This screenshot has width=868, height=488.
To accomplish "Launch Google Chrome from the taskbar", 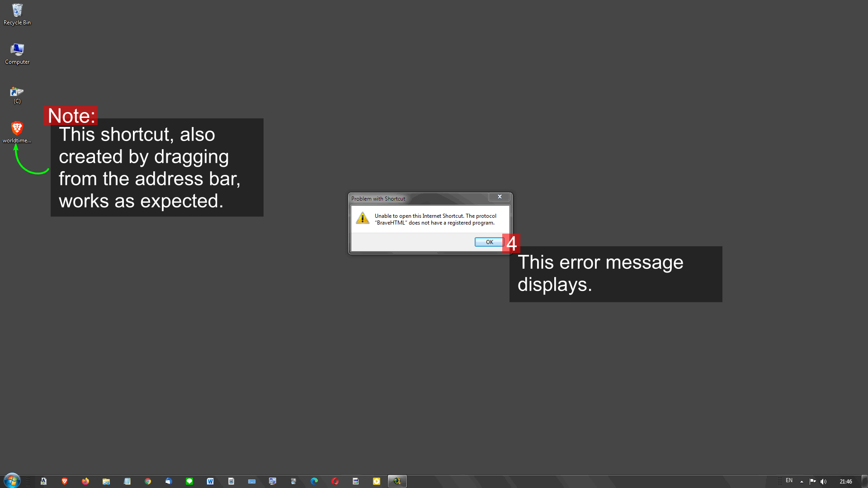I will click(x=148, y=481).
